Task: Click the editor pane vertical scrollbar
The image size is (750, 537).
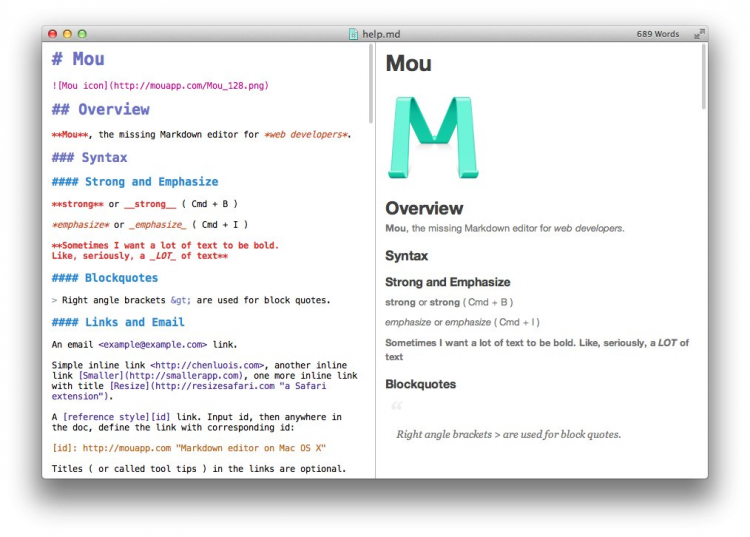Action: 371,84
